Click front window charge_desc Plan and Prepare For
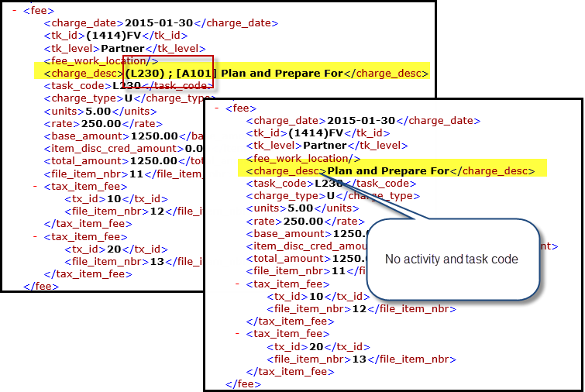585x392 pixels. click(x=391, y=171)
